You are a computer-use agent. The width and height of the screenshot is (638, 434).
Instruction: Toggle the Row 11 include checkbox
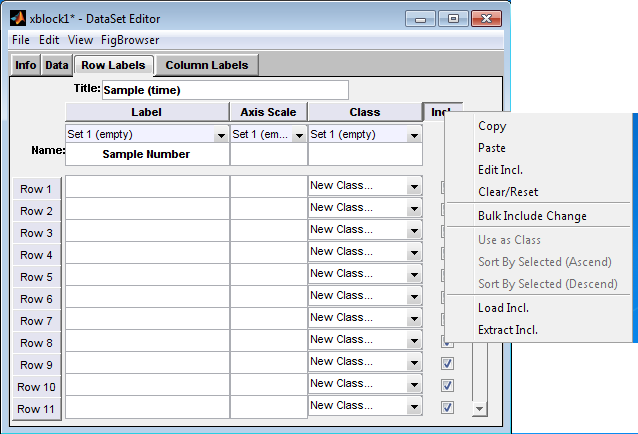[x=447, y=408]
